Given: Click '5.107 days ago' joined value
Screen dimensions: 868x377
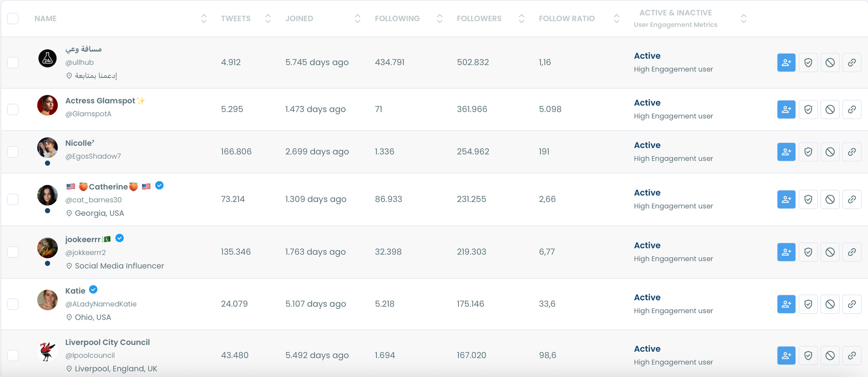Looking at the screenshot, I should (x=316, y=304).
